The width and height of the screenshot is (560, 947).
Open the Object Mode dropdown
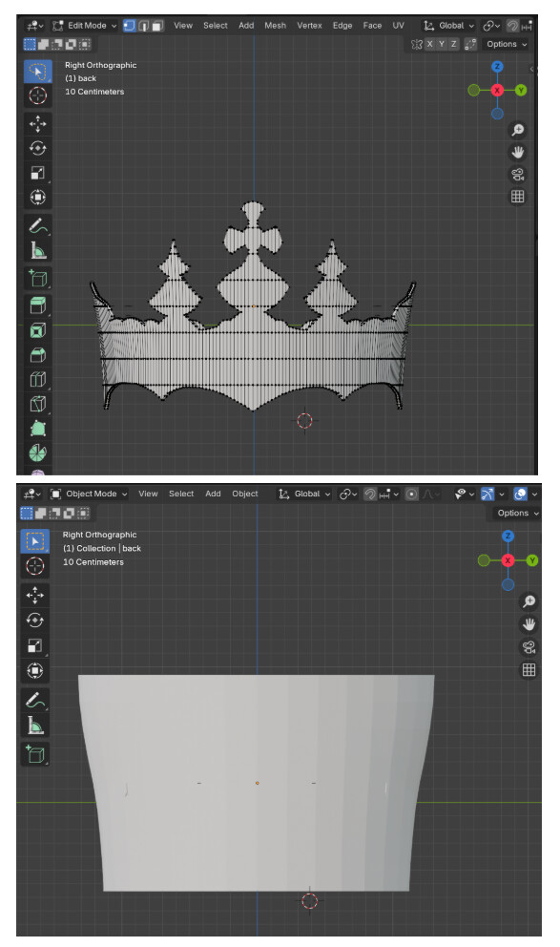coord(90,495)
